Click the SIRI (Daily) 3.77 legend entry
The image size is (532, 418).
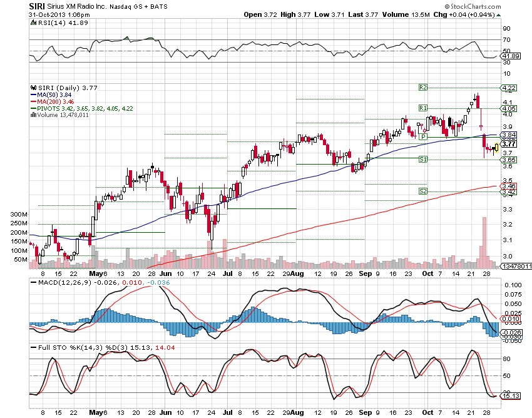68,88
